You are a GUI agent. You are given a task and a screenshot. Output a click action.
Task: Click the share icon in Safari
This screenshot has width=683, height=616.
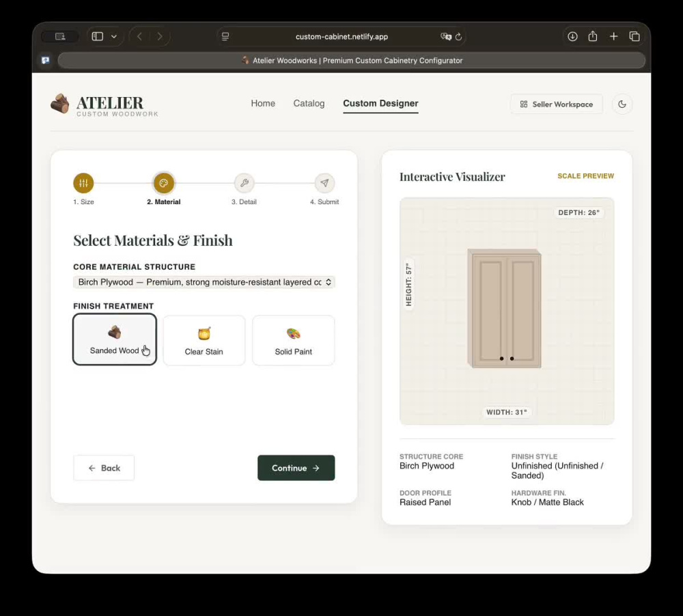pos(593,36)
